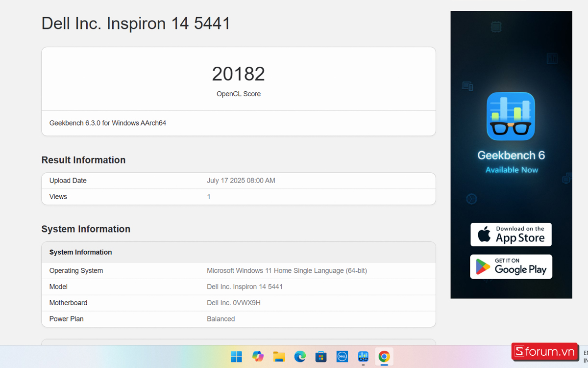Launch Copilot from the taskbar
The image size is (588, 368).
point(258,357)
